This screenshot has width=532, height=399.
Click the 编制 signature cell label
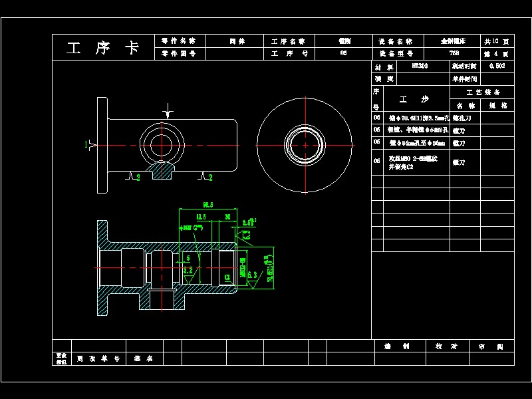(x=396, y=346)
